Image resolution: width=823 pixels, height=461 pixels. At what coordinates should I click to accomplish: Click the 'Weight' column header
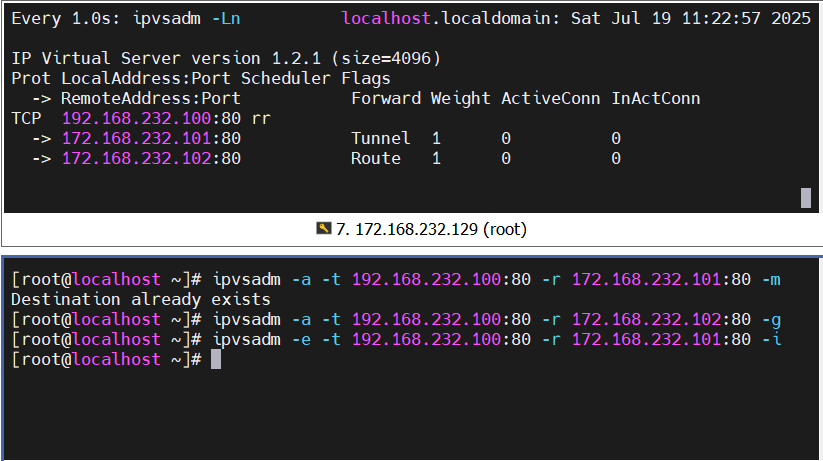point(460,98)
